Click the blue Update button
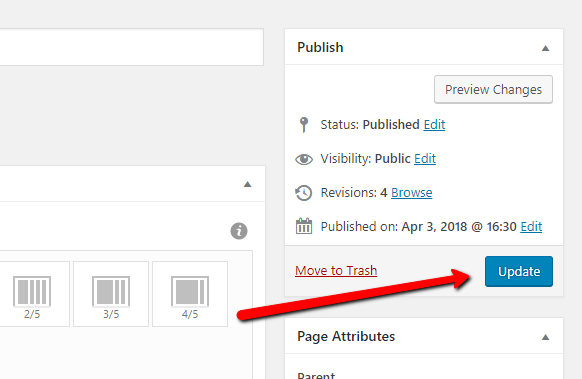Viewport: 582px width, 379px height. pyautogui.click(x=519, y=271)
